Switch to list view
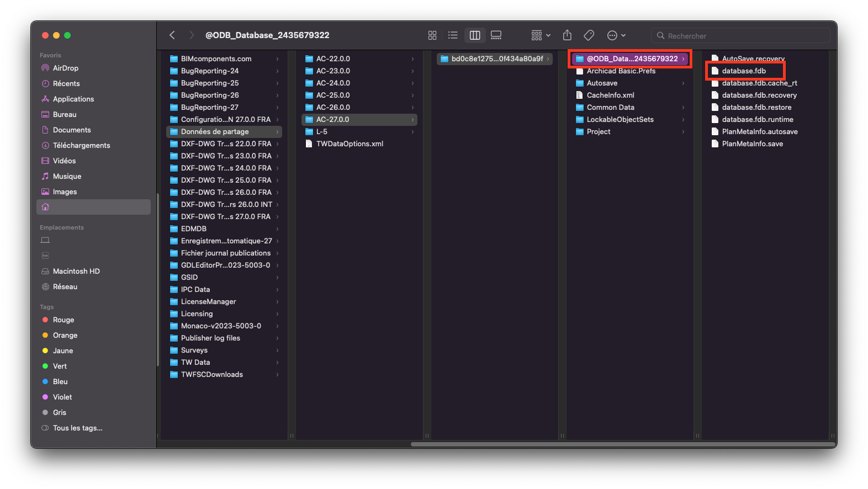Image resolution: width=868 pixels, height=489 pixels. point(453,35)
